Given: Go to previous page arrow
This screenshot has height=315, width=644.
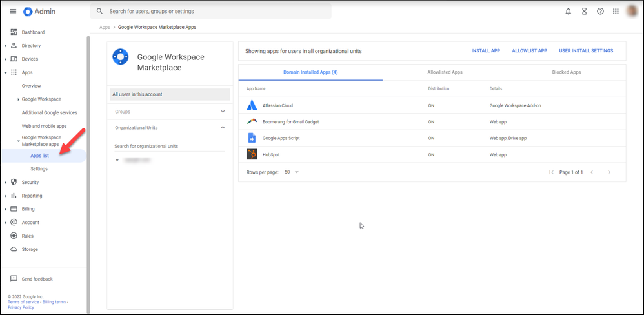Looking at the screenshot, I should tap(592, 172).
